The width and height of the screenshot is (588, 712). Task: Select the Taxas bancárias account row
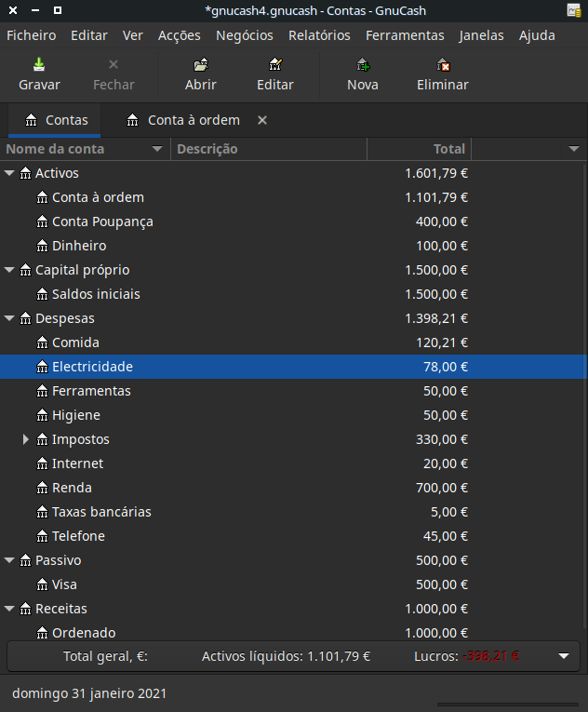tap(101, 512)
